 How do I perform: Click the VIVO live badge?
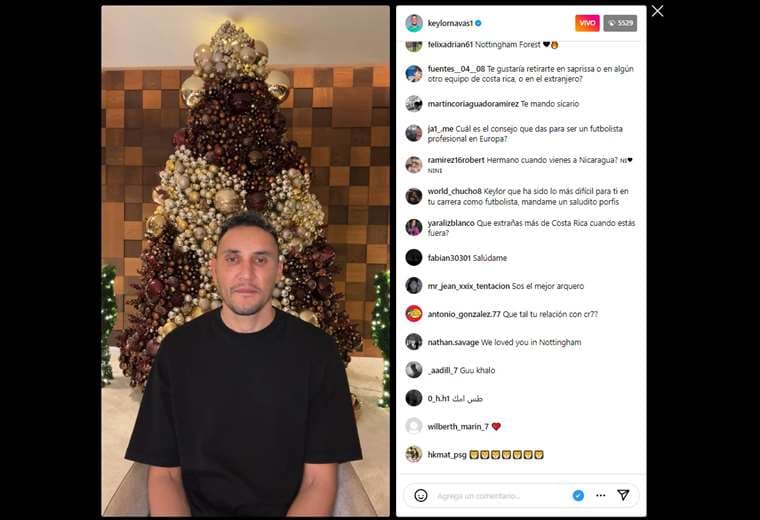[x=587, y=23]
